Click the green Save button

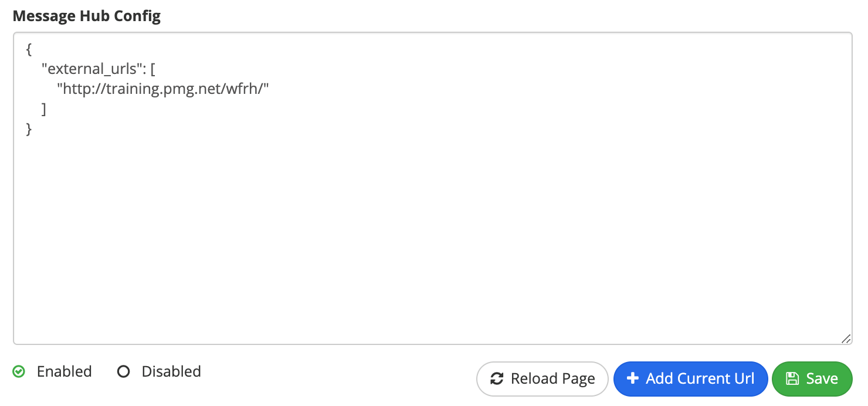[812, 379]
